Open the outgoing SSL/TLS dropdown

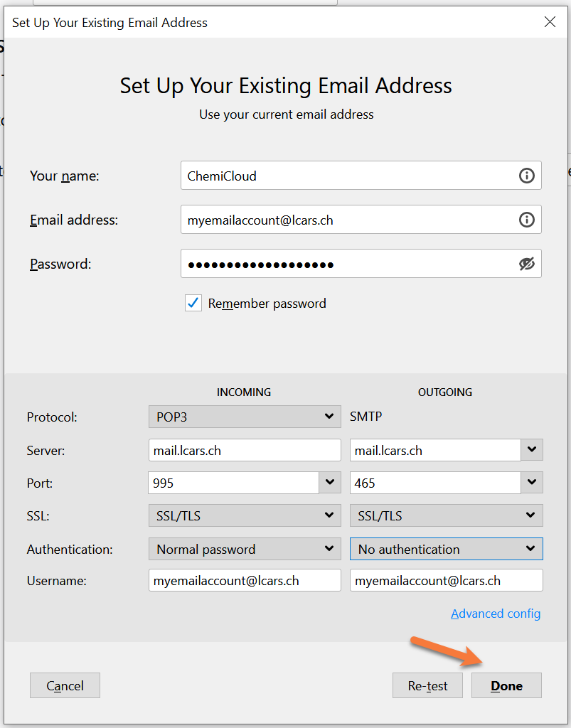click(446, 515)
